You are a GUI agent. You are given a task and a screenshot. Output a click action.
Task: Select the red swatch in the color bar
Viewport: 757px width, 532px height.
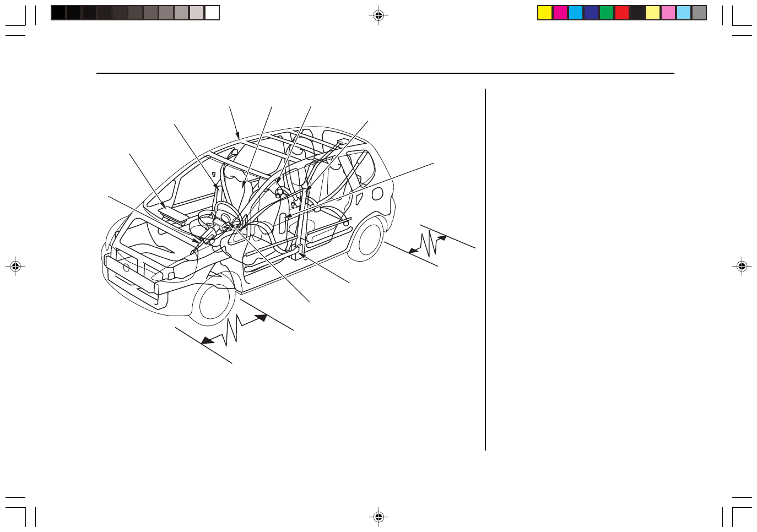622,13
